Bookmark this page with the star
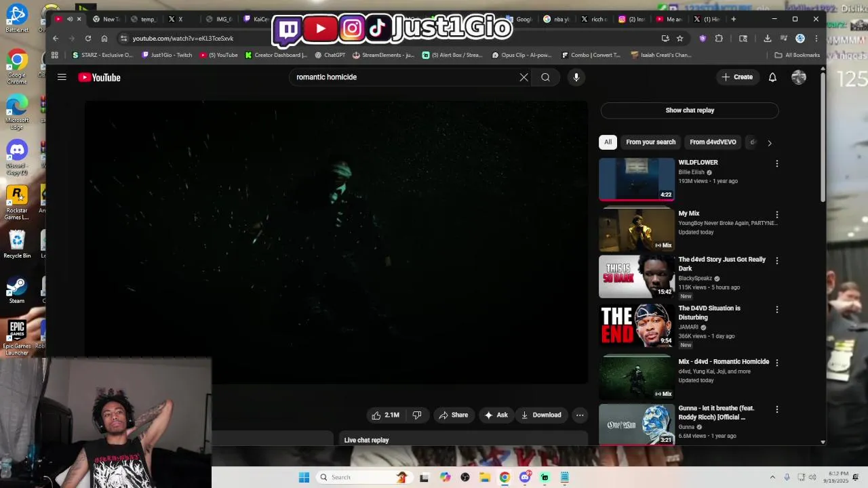The image size is (868, 488). tap(679, 39)
